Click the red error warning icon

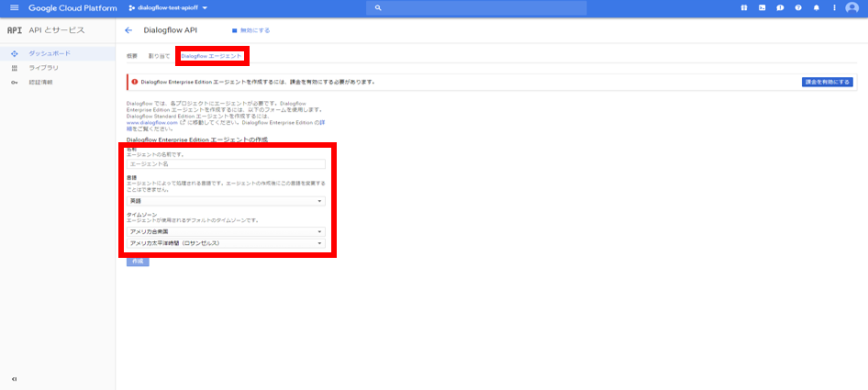[x=133, y=82]
